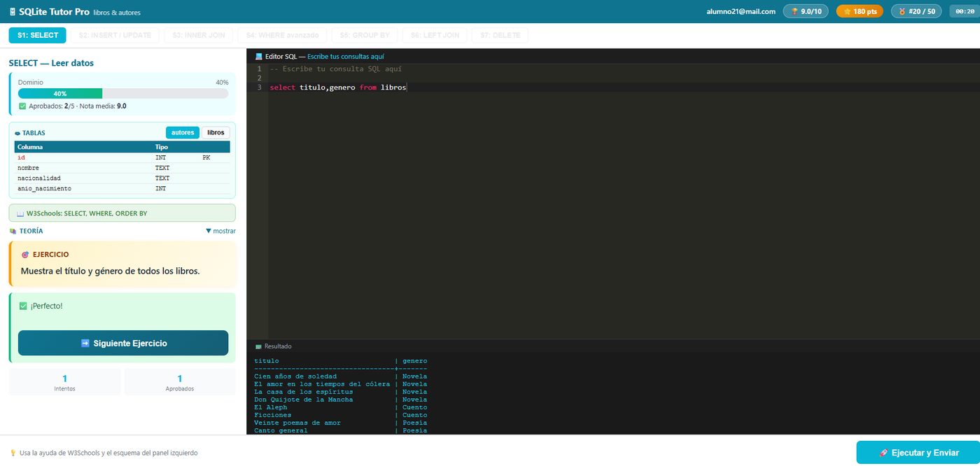Click the rocket icon in Ejecutar y Enviar
The image size is (980, 466).
(883, 453)
